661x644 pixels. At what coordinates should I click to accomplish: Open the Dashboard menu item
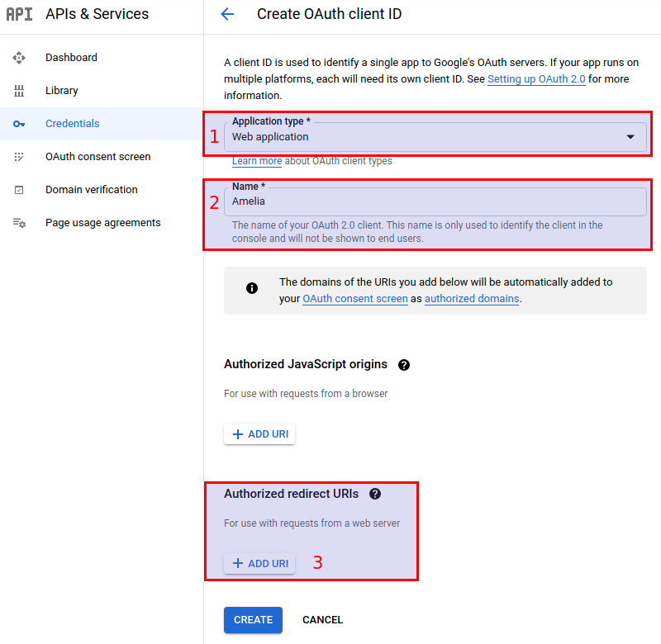(71, 57)
